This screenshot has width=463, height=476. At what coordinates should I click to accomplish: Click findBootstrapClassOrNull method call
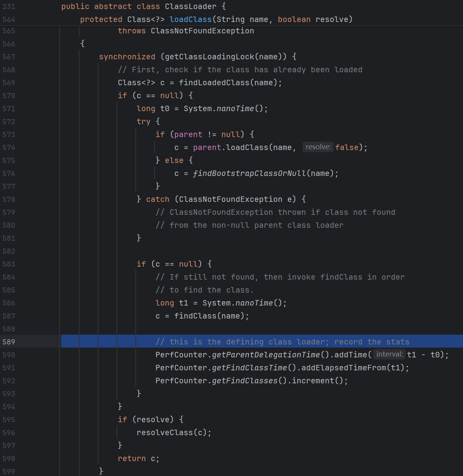tap(249, 173)
